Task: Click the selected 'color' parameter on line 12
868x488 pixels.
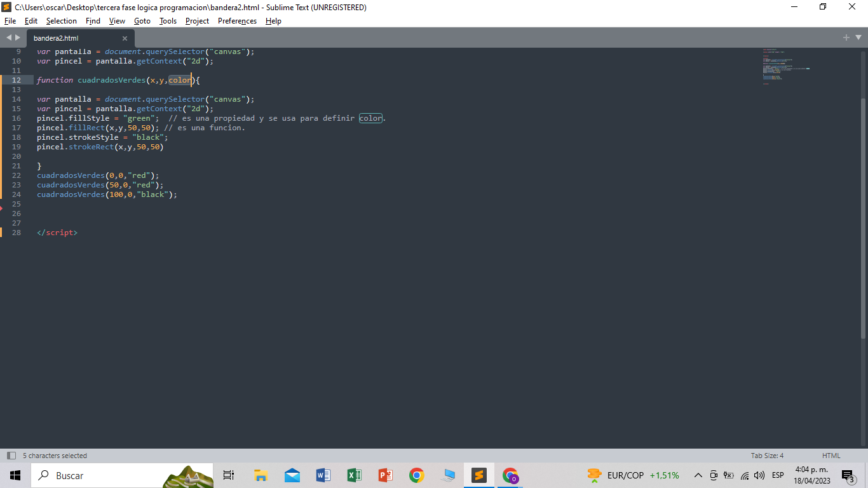Action: coord(180,80)
